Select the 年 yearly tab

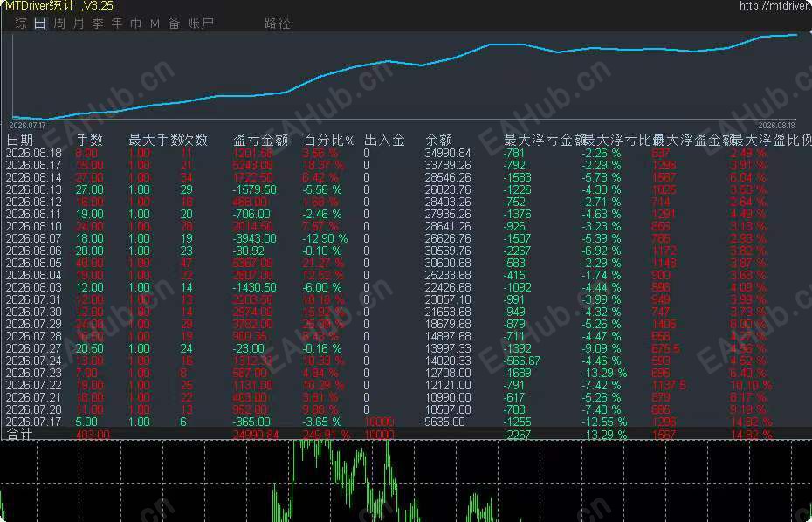[x=117, y=24]
